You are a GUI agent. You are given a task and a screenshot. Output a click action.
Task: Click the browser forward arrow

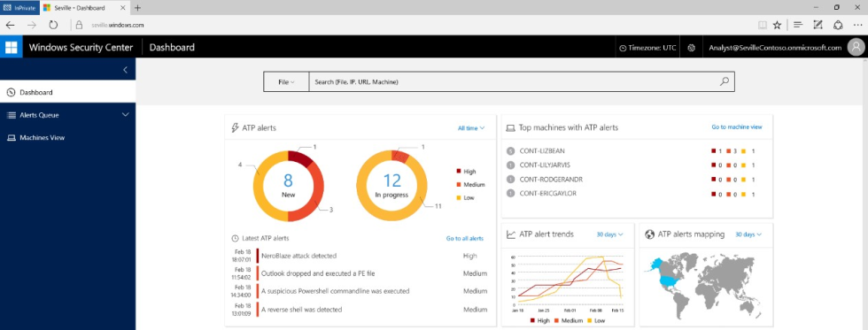click(32, 25)
